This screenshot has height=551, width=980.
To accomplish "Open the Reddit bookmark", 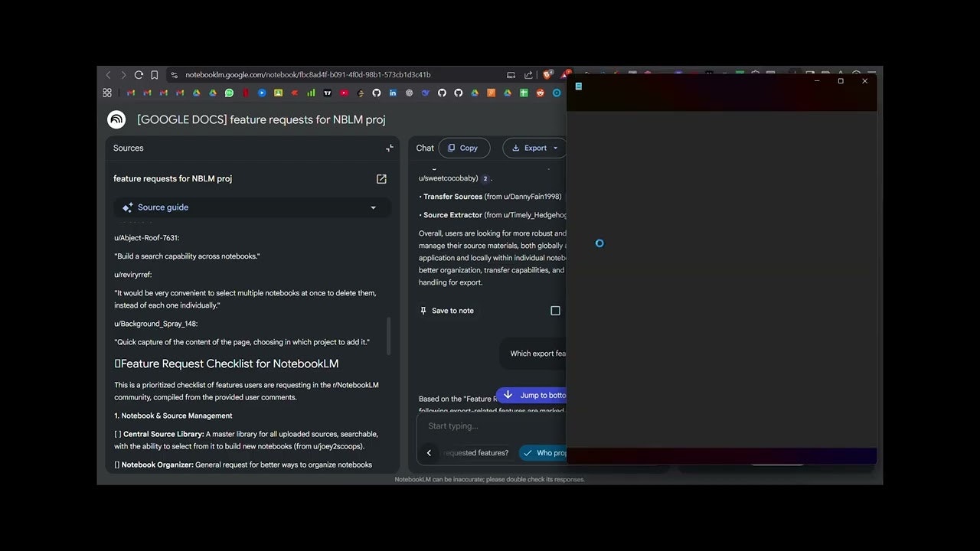I will (540, 93).
